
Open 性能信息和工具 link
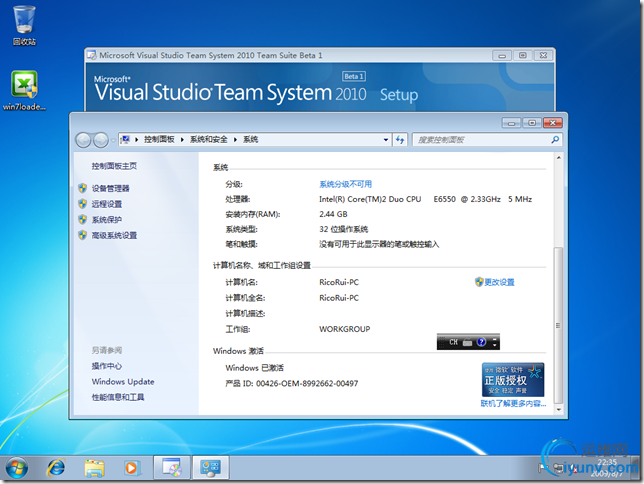117,397
